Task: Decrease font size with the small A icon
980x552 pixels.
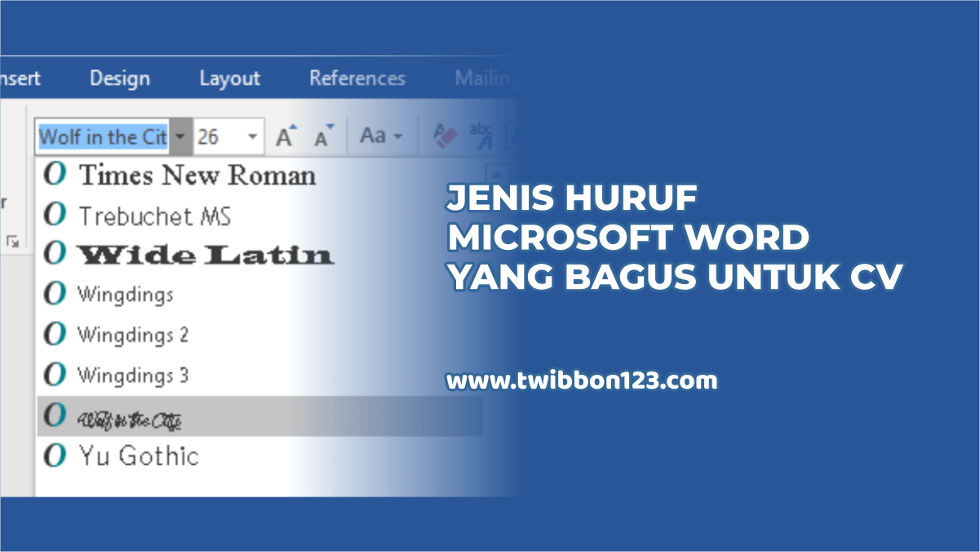Action: pos(324,136)
